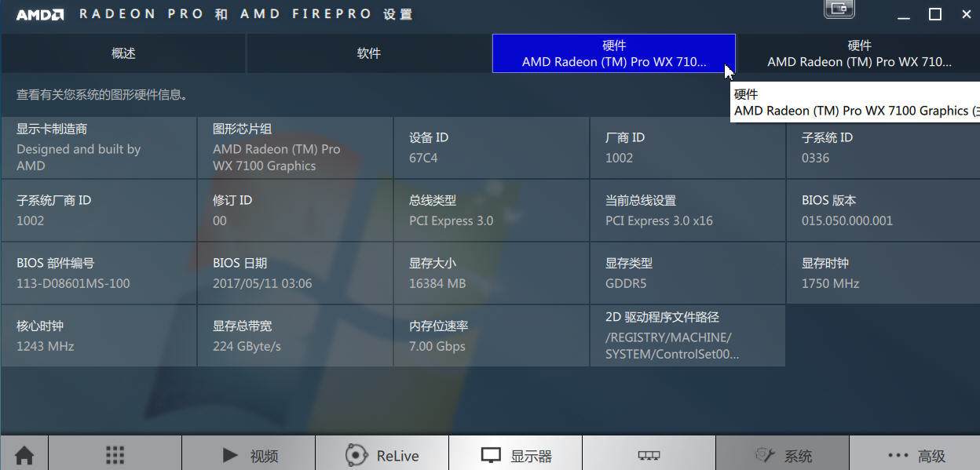Open the 系统 (System) section

tap(782, 455)
